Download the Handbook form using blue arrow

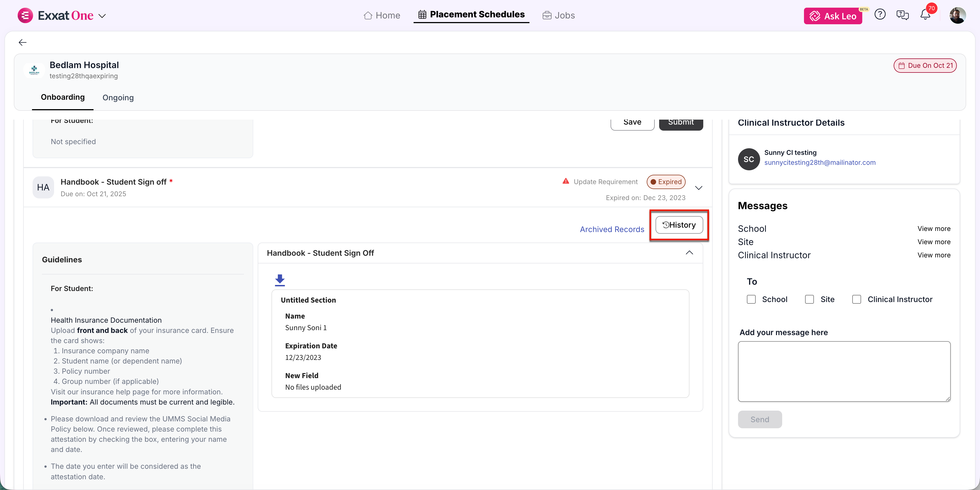click(279, 280)
